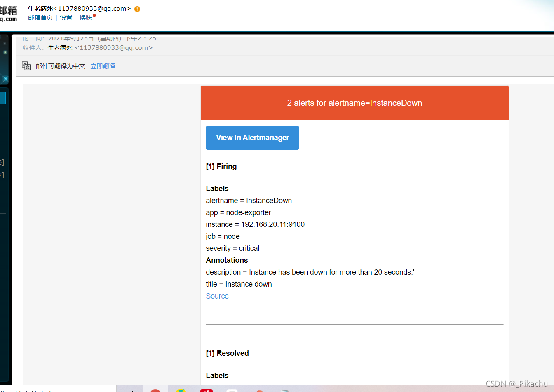Open the Source link under Firing alert
The image size is (554, 392).
(x=217, y=296)
